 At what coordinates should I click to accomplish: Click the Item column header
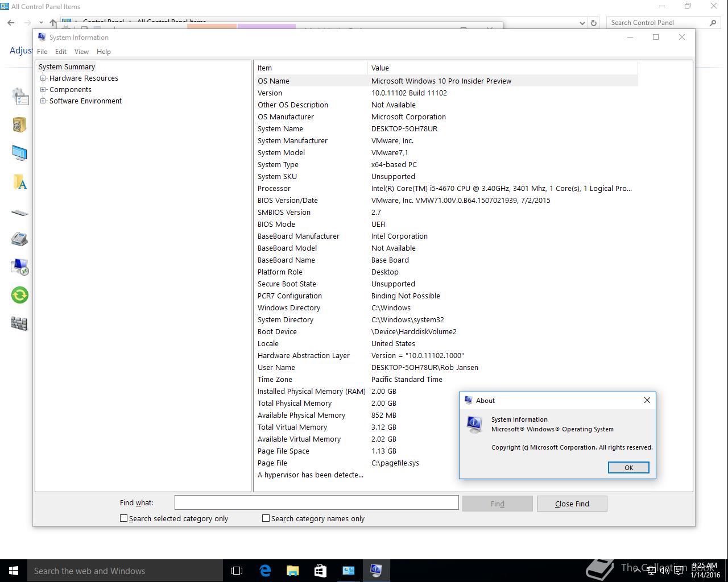point(311,68)
